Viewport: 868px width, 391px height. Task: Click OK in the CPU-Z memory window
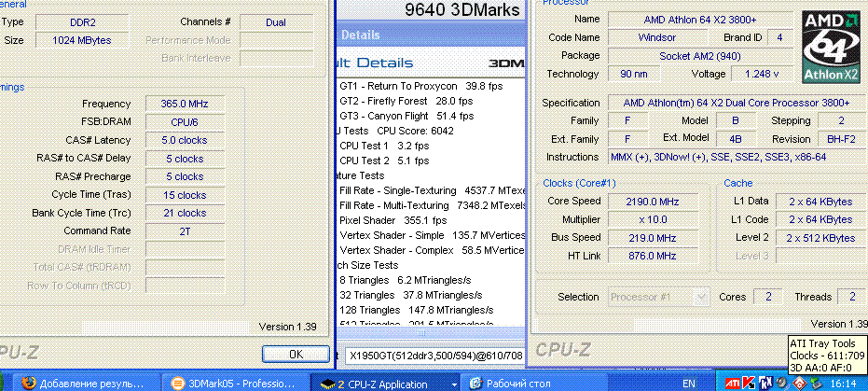[296, 354]
